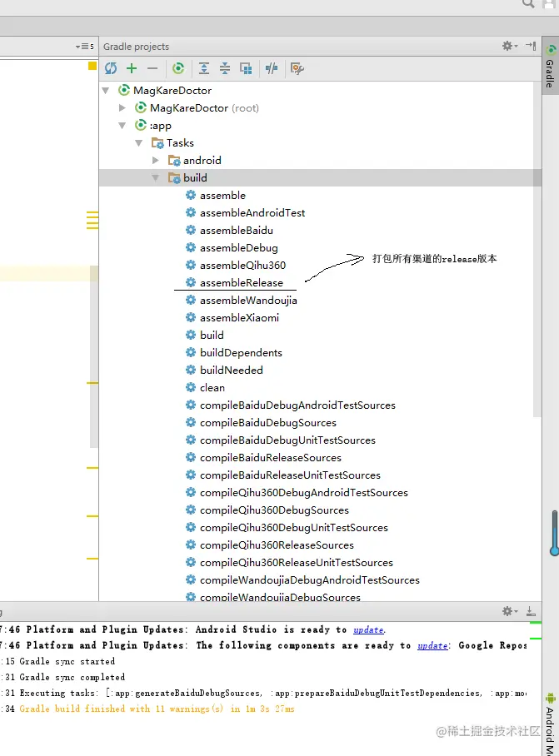This screenshot has width=559, height=756.
Task: Select assembleWandoujia task
Action: coord(242,301)
